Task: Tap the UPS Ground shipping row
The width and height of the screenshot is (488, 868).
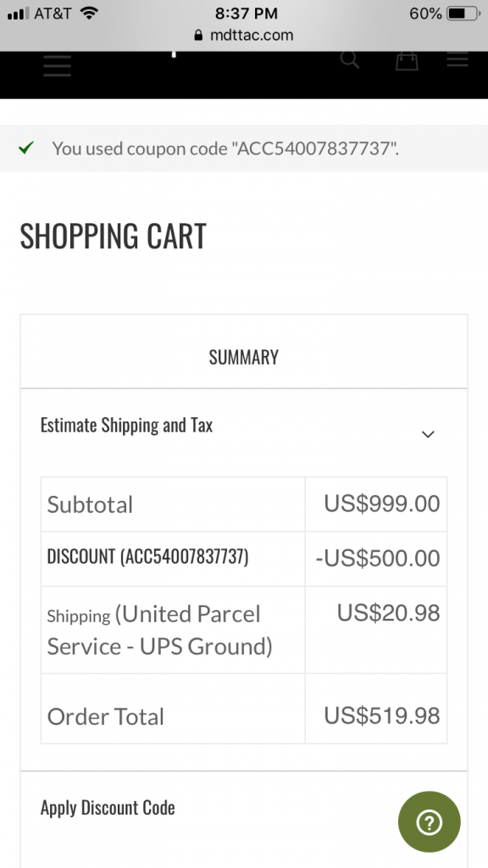Action: 244,630
